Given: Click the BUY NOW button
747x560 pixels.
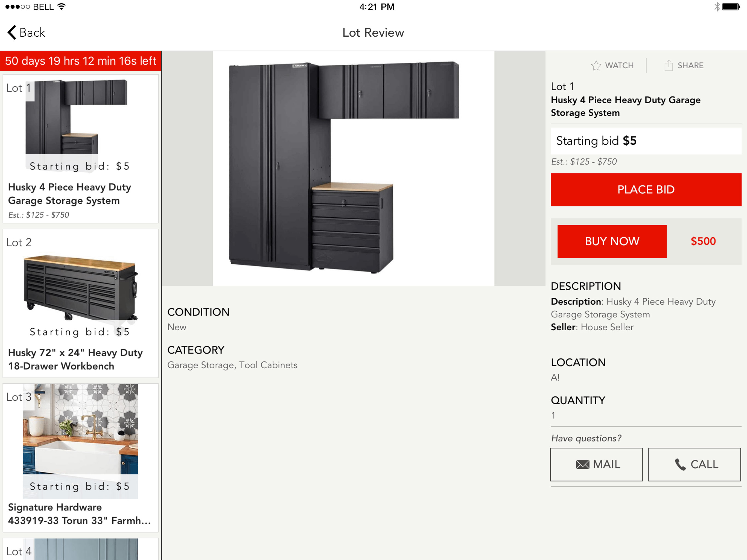Looking at the screenshot, I should click(x=612, y=241).
